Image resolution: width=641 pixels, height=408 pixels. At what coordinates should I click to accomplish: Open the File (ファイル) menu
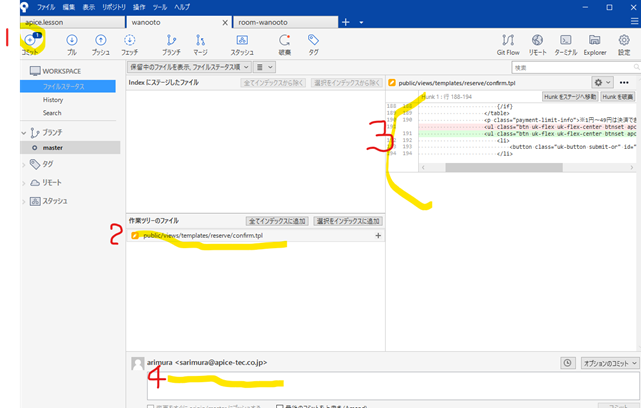point(46,7)
